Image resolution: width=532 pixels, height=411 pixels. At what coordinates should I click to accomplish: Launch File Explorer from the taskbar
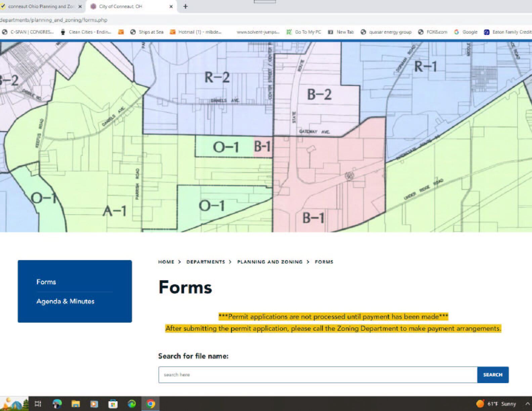click(76, 404)
